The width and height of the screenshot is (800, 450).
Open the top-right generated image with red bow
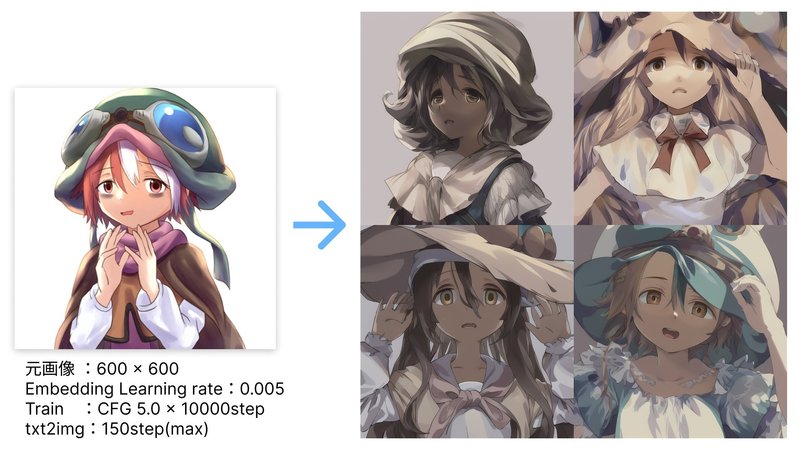point(680,118)
